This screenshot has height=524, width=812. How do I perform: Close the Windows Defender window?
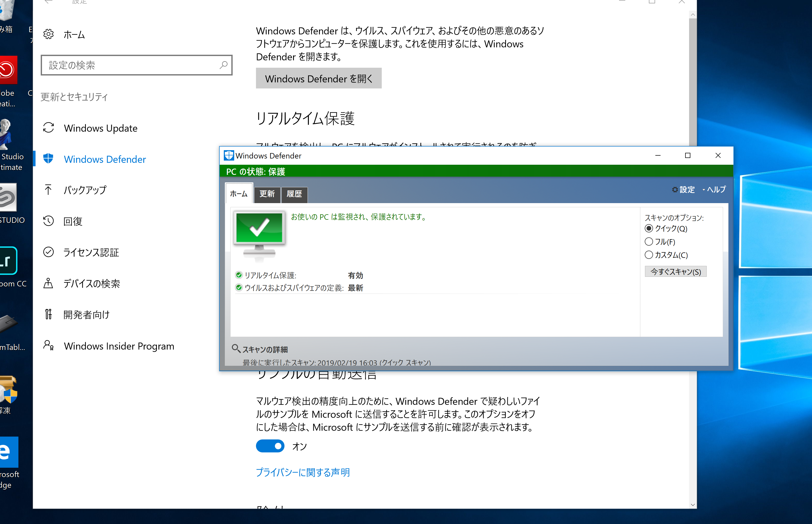point(718,155)
